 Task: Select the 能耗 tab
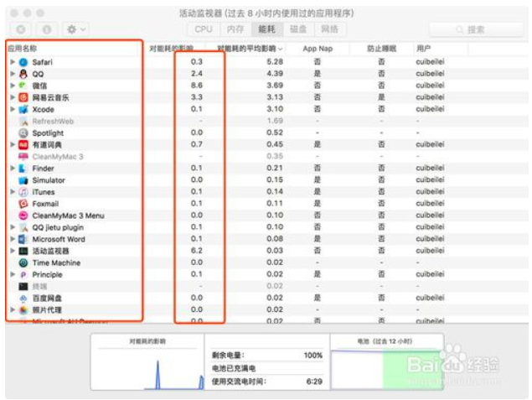267,29
